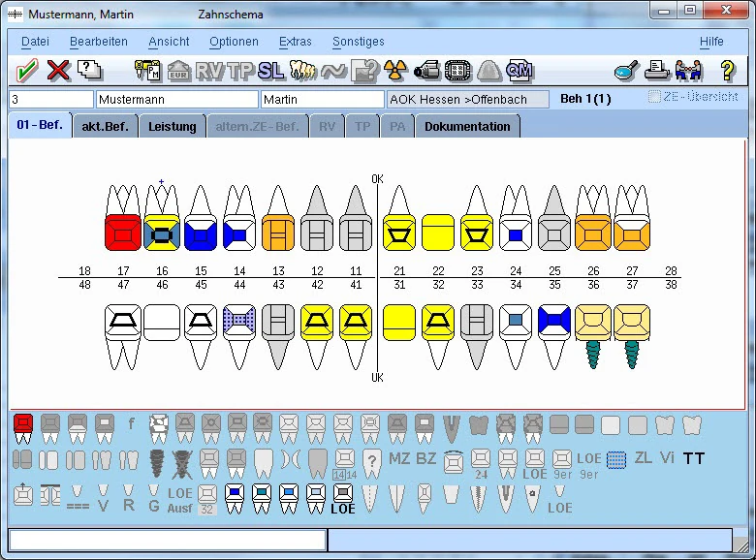
Task: Open the Datei menu
Action: coord(35,42)
